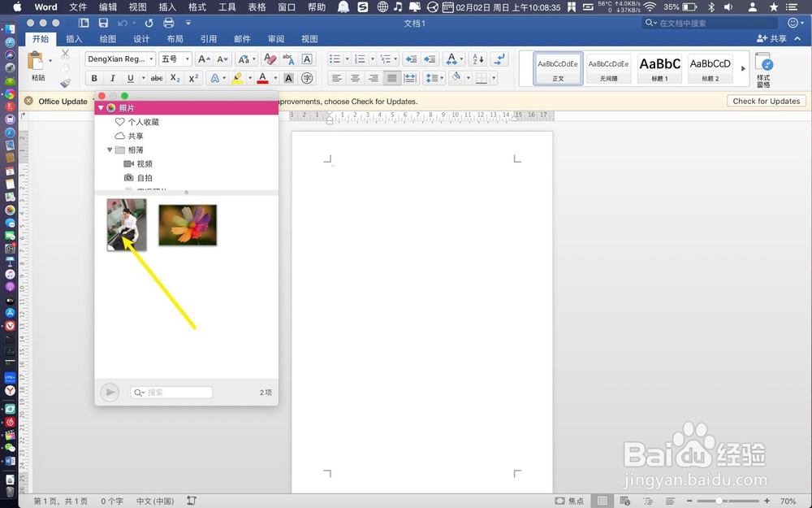
Task: Decrease paragraph indent
Action: click(411, 59)
